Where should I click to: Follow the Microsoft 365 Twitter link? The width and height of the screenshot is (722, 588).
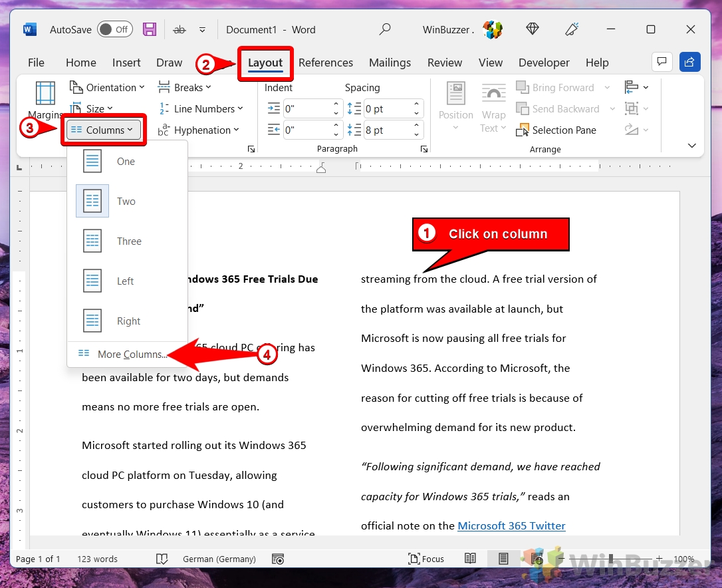click(511, 525)
